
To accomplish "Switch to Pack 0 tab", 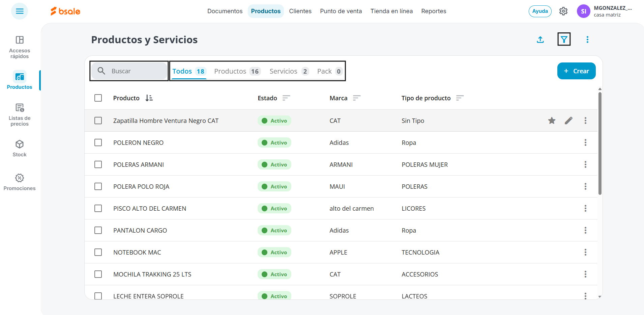I will [x=330, y=71].
